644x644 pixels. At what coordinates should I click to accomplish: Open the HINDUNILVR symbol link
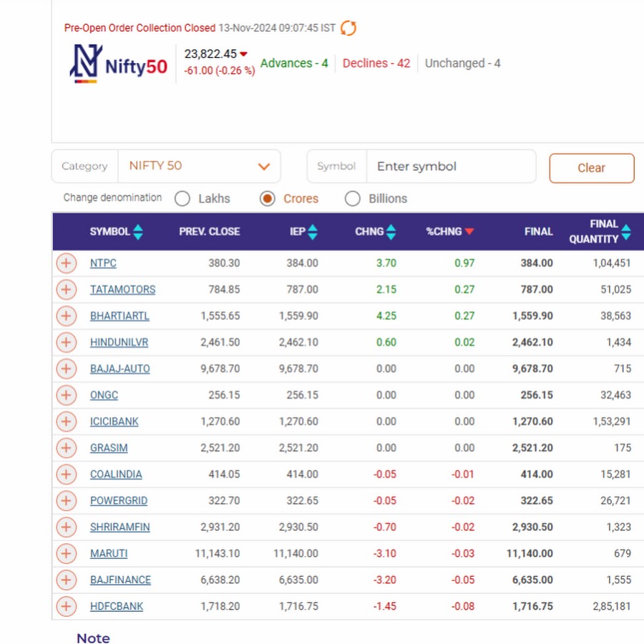(x=119, y=342)
